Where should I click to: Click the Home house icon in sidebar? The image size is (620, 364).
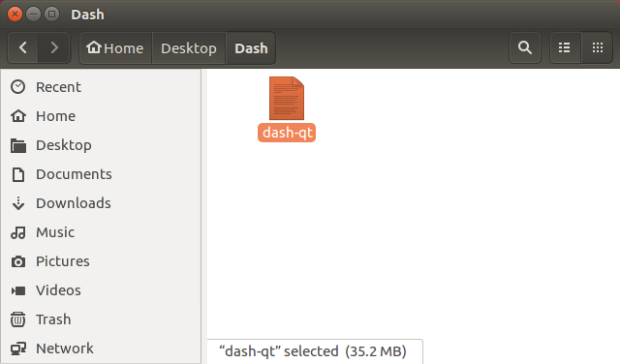(x=17, y=116)
